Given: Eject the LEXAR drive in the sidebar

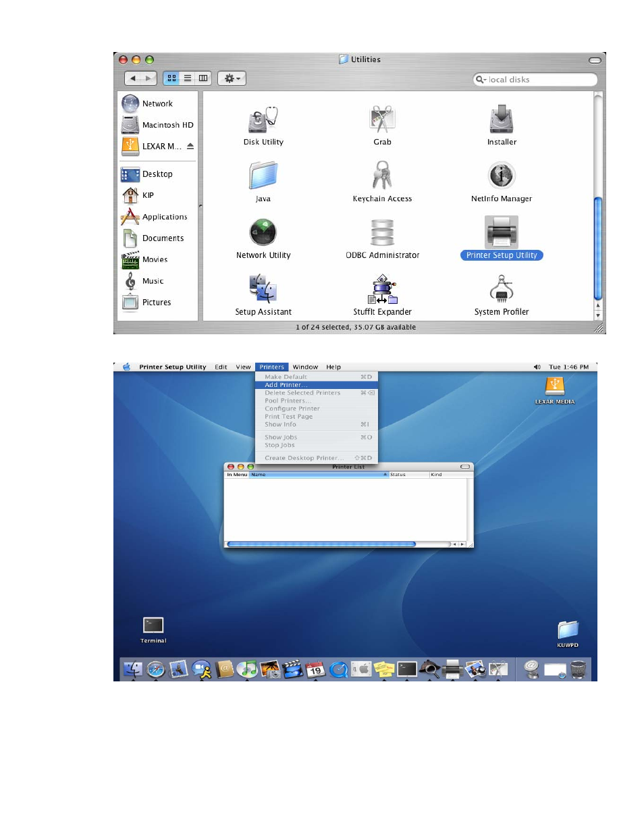Looking at the screenshot, I should point(190,146).
